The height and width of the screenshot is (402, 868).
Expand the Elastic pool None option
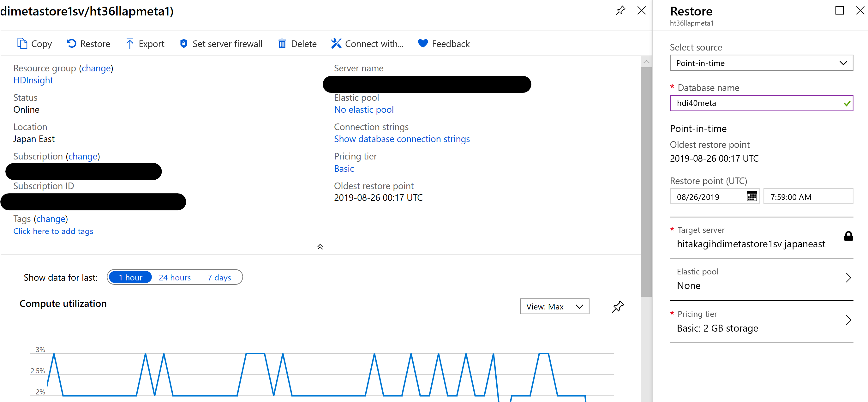coord(762,279)
